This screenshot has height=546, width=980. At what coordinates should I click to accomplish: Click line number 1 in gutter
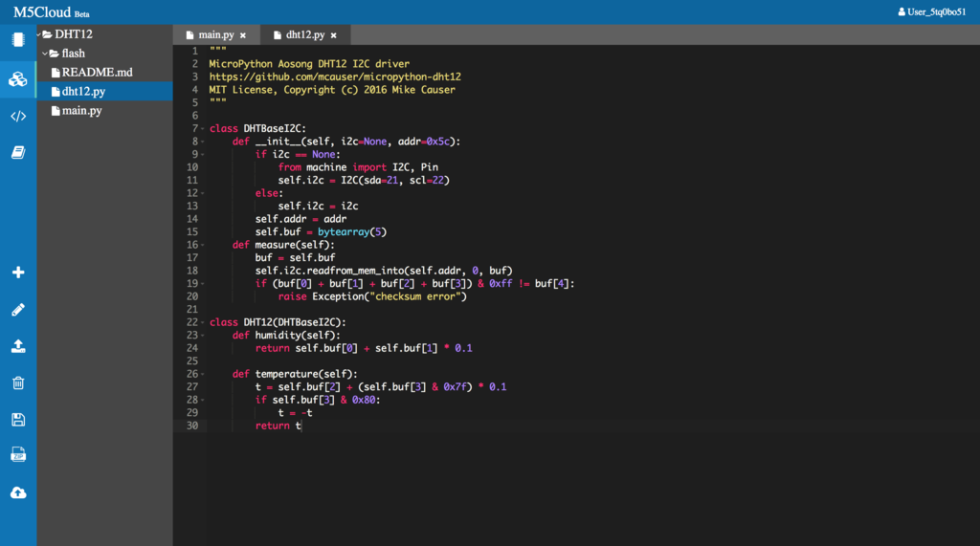pos(194,51)
